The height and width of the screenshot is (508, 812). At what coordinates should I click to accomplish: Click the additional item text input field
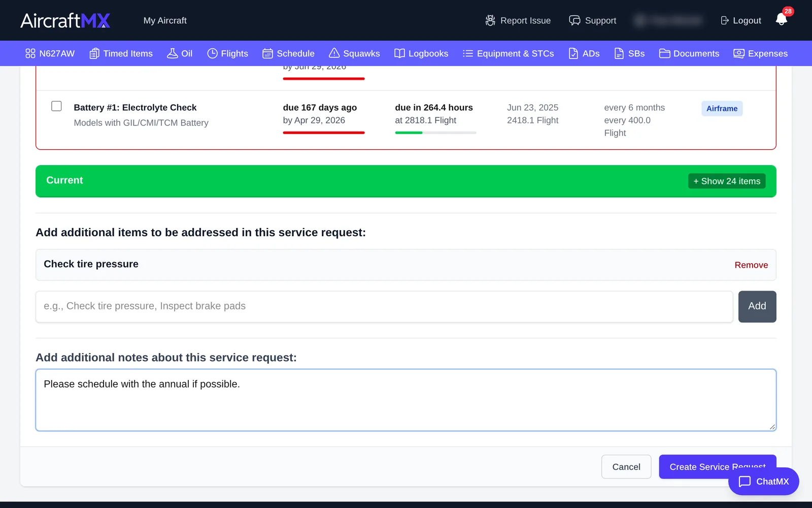(x=384, y=306)
